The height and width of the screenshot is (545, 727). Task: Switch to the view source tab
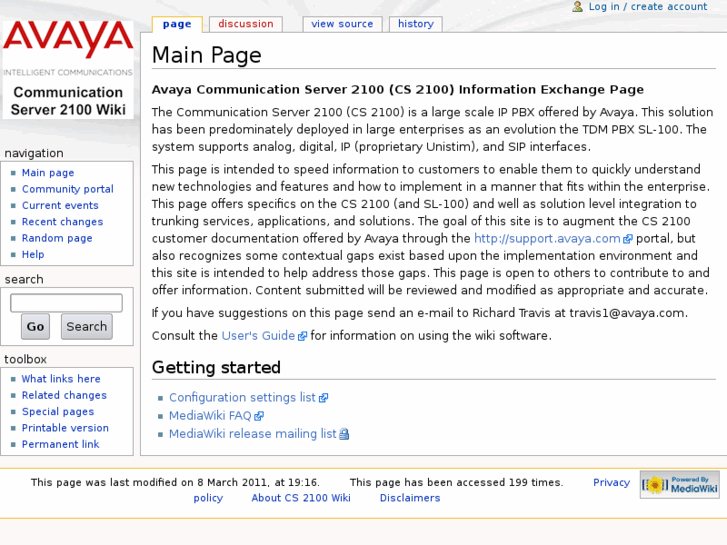click(342, 24)
